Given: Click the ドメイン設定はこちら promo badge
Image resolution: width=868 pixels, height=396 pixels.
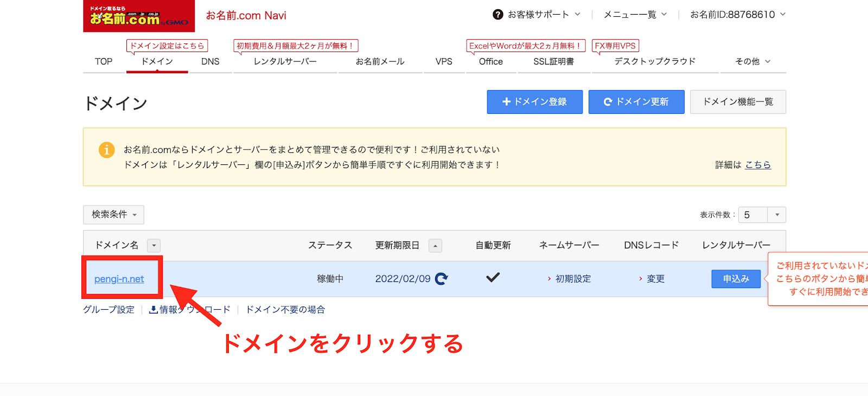Looking at the screenshot, I should click(x=167, y=46).
